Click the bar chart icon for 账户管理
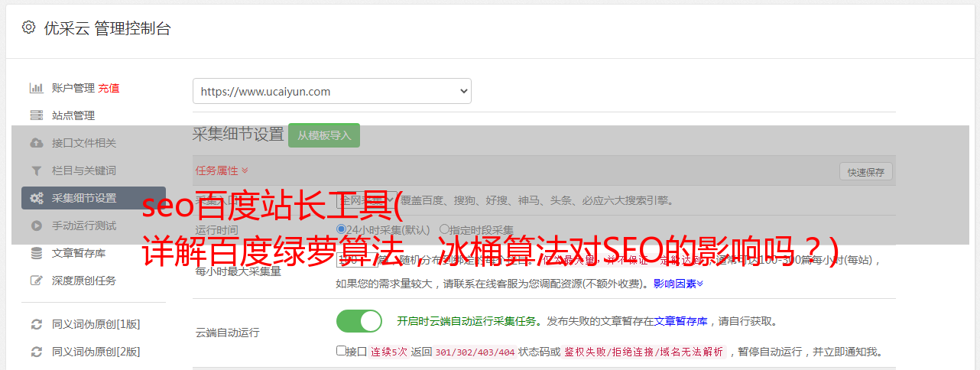This screenshot has height=370, width=980. coord(36,88)
